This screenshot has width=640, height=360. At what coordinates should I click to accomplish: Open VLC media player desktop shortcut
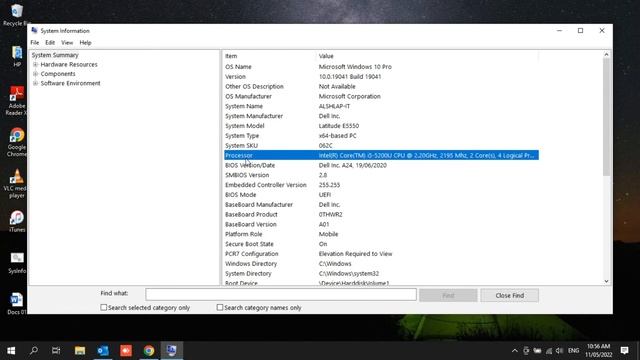(17, 183)
